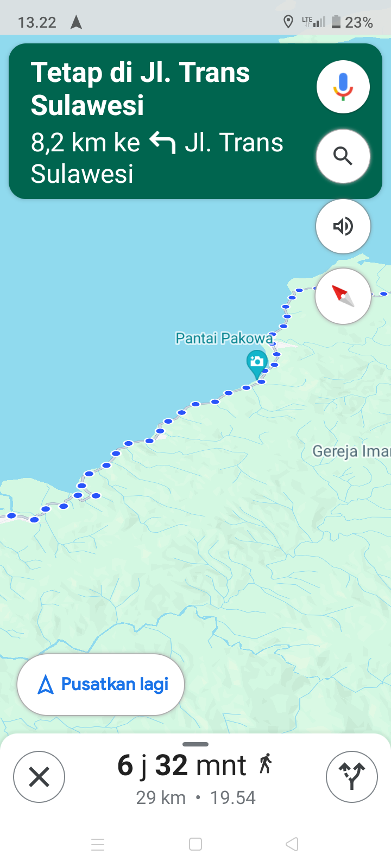Close navigation with the X button
The width and height of the screenshot is (391, 868).
(39, 777)
